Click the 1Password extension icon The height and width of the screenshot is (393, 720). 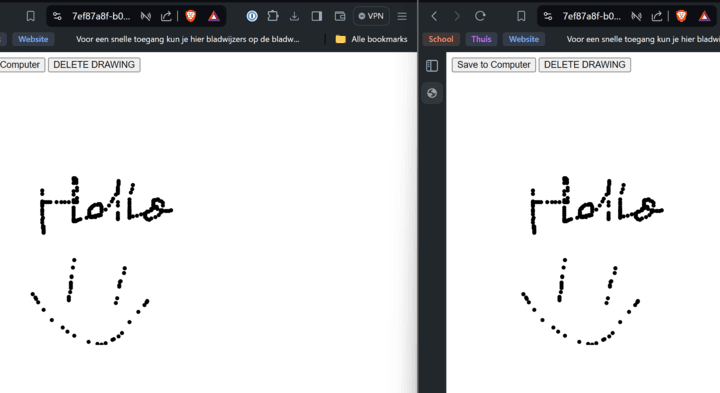click(x=252, y=16)
